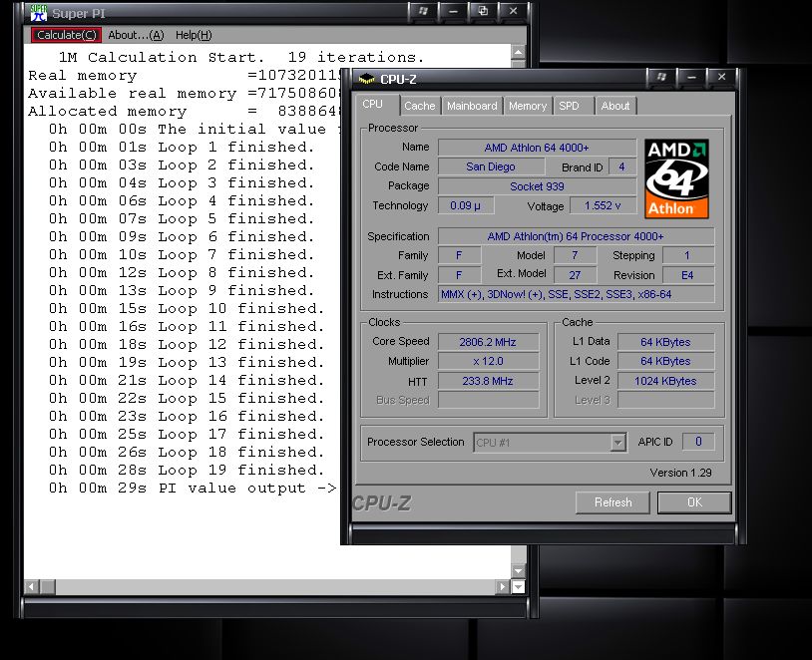Click Super PI vertical scrollbar down arrow
The image size is (812, 660).
518,570
